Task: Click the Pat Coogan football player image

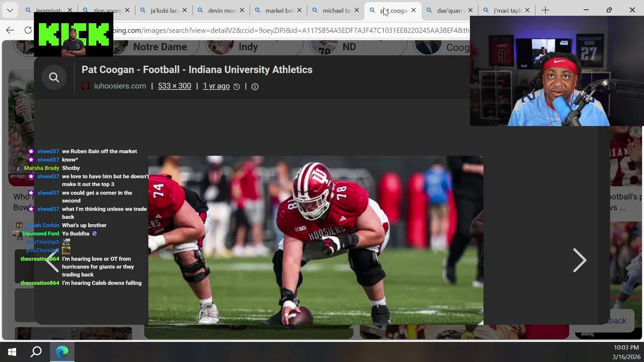Action: click(315, 240)
